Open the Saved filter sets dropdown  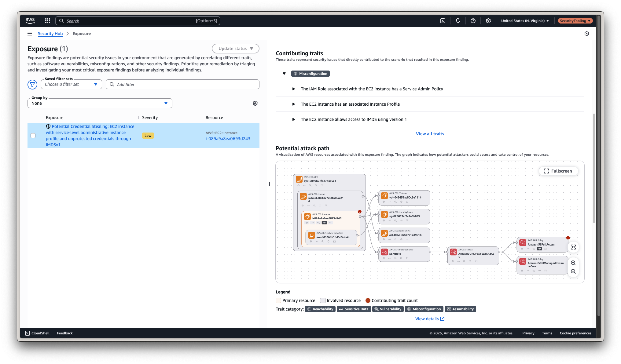pos(72,84)
